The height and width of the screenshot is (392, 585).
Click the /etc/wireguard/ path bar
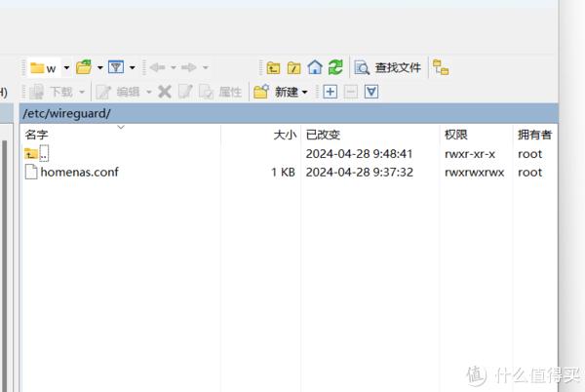point(289,113)
